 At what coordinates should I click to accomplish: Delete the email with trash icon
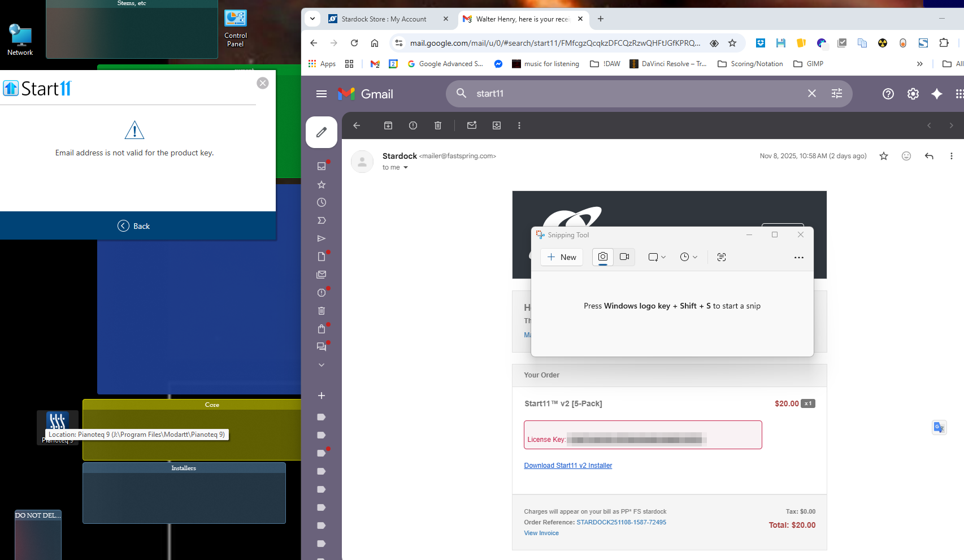pos(438,125)
